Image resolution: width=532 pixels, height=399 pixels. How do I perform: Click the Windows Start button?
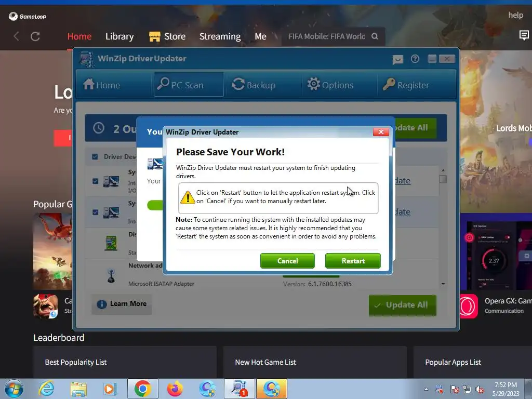[x=14, y=389]
